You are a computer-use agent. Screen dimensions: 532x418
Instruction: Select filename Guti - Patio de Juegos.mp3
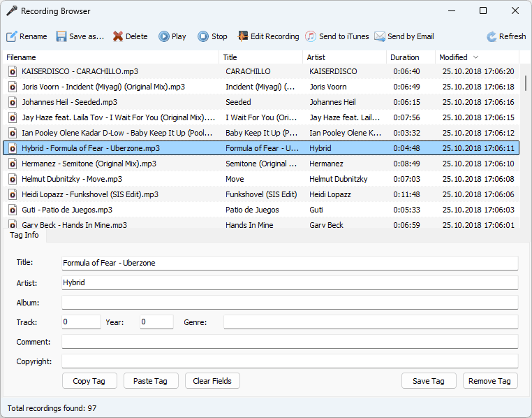[67, 210]
